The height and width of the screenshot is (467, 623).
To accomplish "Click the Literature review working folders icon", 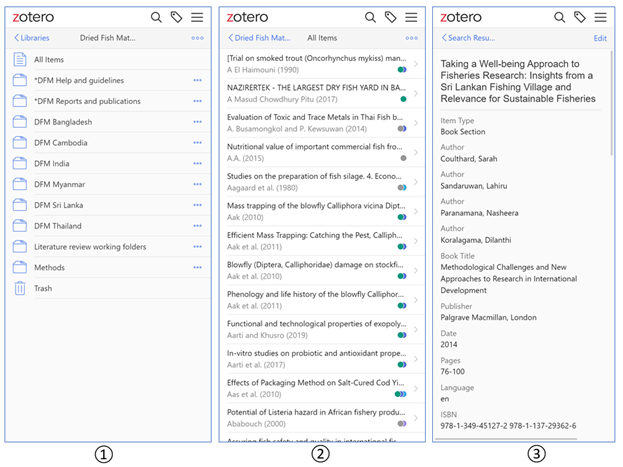I will (x=20, y=246).
